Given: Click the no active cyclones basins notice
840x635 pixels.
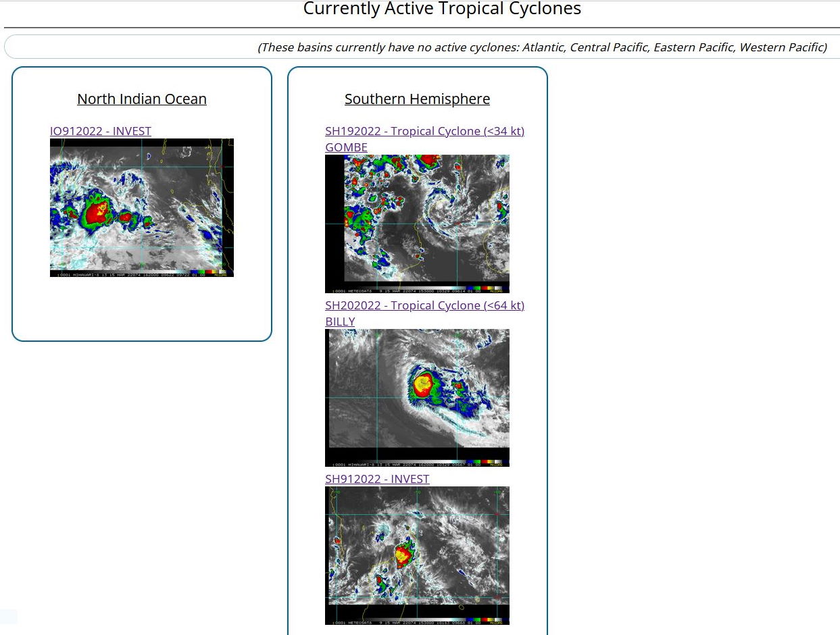Looking at the screenshot, I should [x=542, y=47].
